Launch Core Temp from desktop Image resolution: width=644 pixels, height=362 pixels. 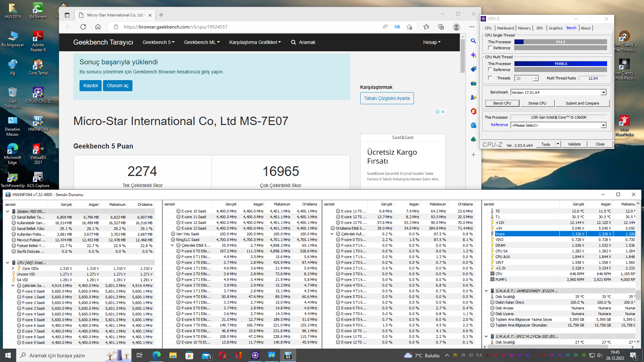pos(38,67)
